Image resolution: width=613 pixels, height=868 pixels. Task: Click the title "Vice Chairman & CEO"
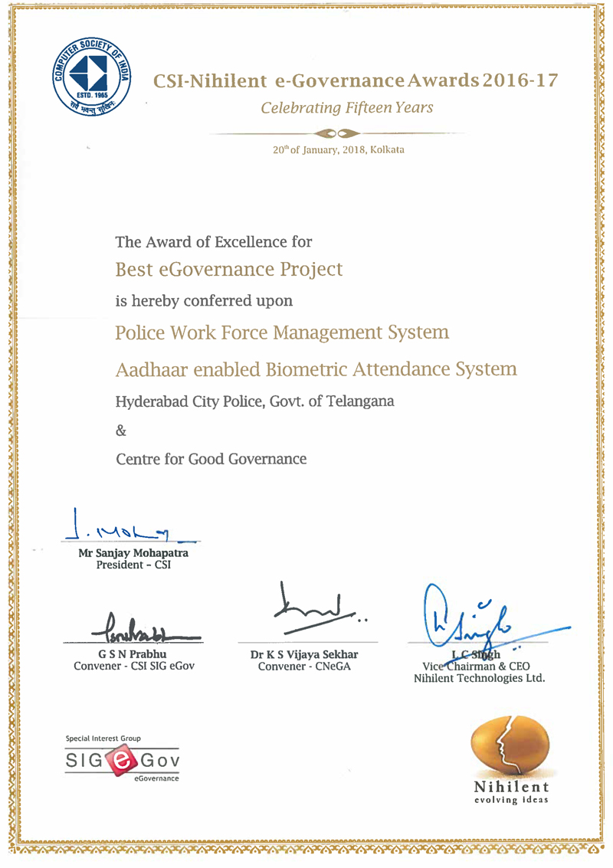tap(476, 667)
